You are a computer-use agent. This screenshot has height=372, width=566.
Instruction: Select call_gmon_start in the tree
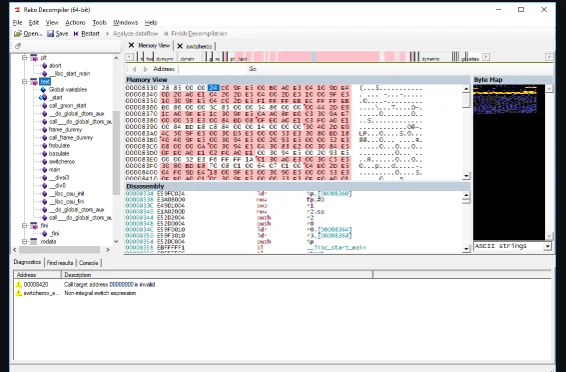coord(68,106)
